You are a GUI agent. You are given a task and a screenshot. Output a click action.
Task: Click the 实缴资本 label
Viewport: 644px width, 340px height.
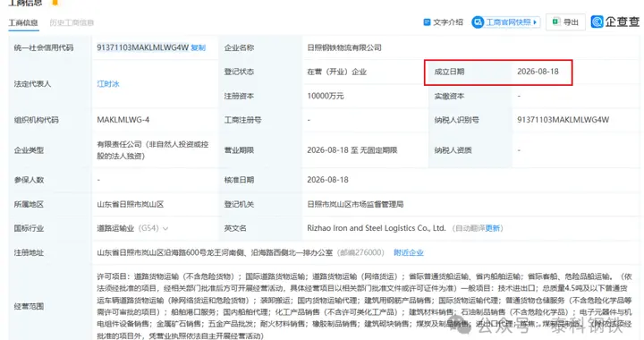pyautogui.click(x=449, y=96)
